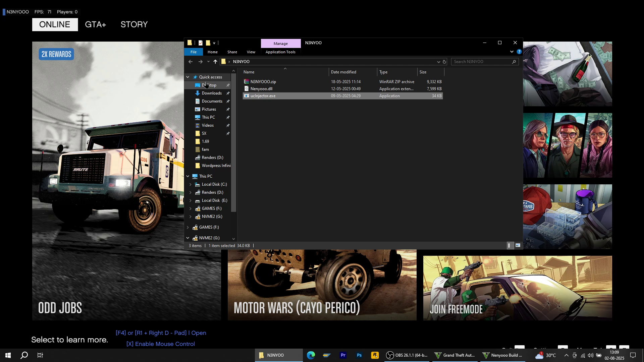The width and height of the screenshot is (644, 362).
Task: Expand Local Disk (C:) node
Action: pos(191,184)
